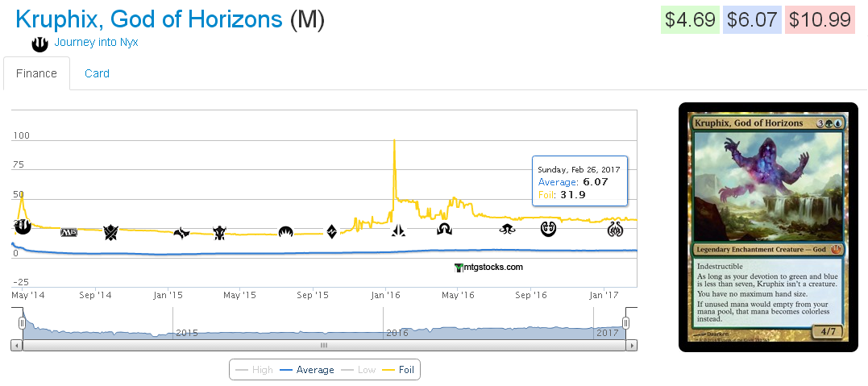868x386 pixels.
Task: Click the Journey into Nyx release marker on the chart
Action: pyautogui.click(x=22, y=227)
